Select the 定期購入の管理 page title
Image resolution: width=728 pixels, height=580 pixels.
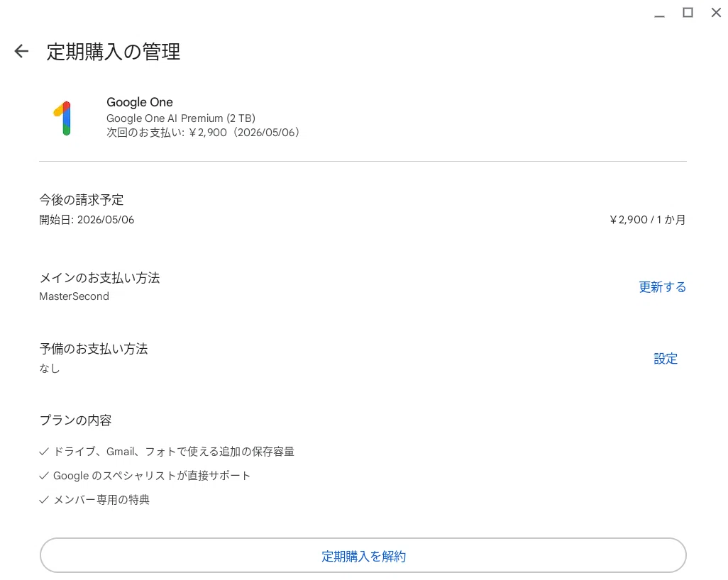114,51
